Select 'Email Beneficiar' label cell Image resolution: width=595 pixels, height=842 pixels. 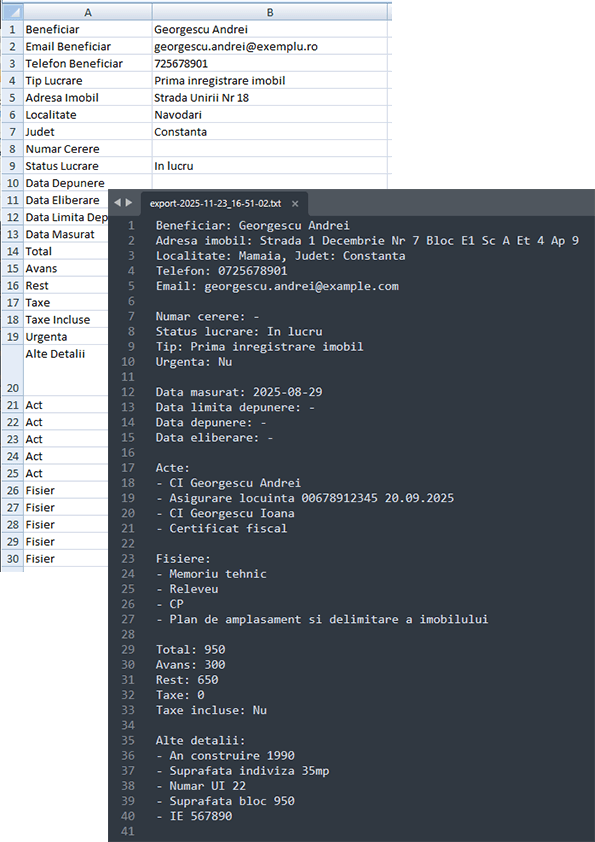click(x=88, y=46)
